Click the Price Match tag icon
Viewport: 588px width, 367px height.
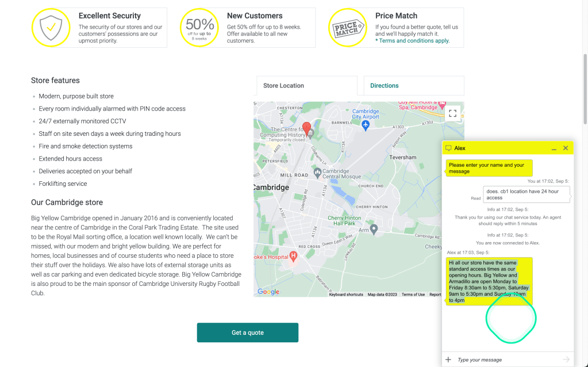pos(348,28)
